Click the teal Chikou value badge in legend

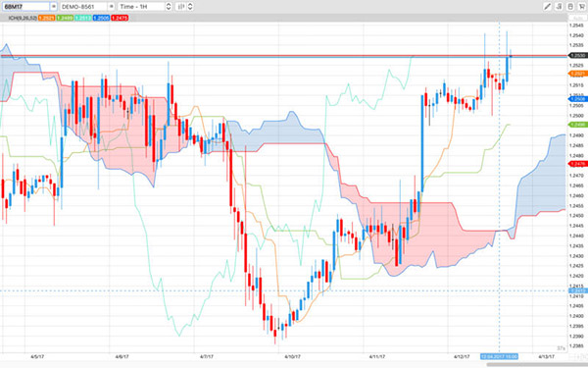(83, 18)
